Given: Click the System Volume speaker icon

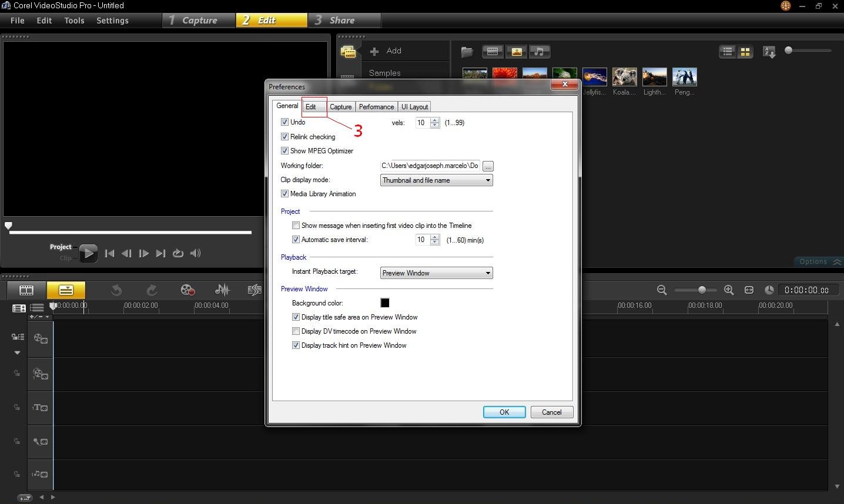Looking at the screenshot, I should point(196,253).
